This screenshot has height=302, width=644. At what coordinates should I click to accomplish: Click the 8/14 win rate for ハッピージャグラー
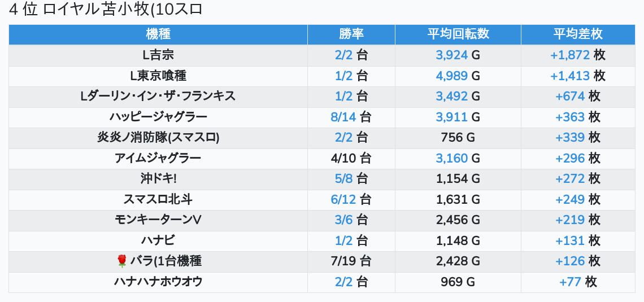pyautogui.click(x=343, y=117)
